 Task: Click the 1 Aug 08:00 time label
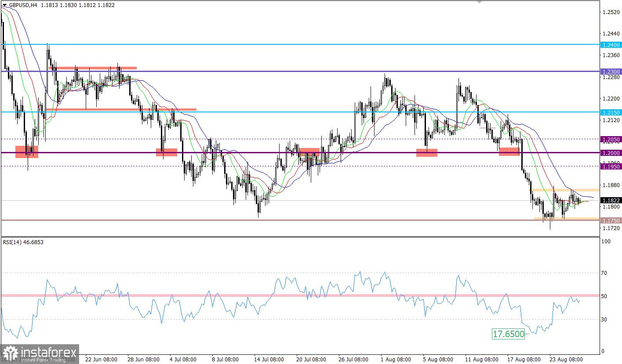click(396, 359)
